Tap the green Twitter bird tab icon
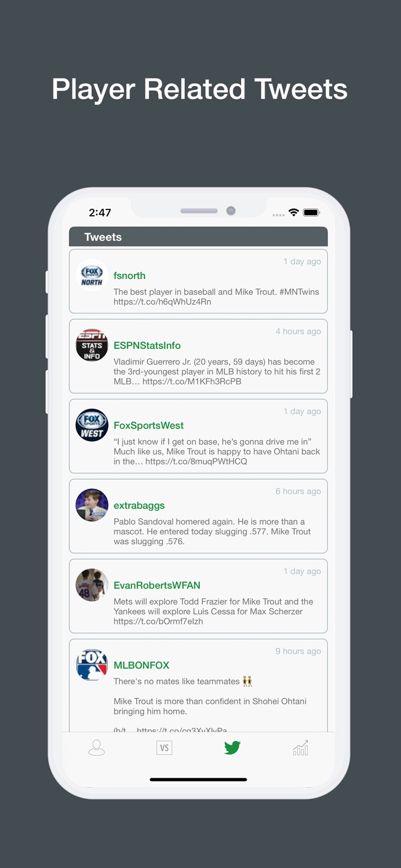Image resolution: width=401 pixels, height=868 pixels. (x=232, y=748)
